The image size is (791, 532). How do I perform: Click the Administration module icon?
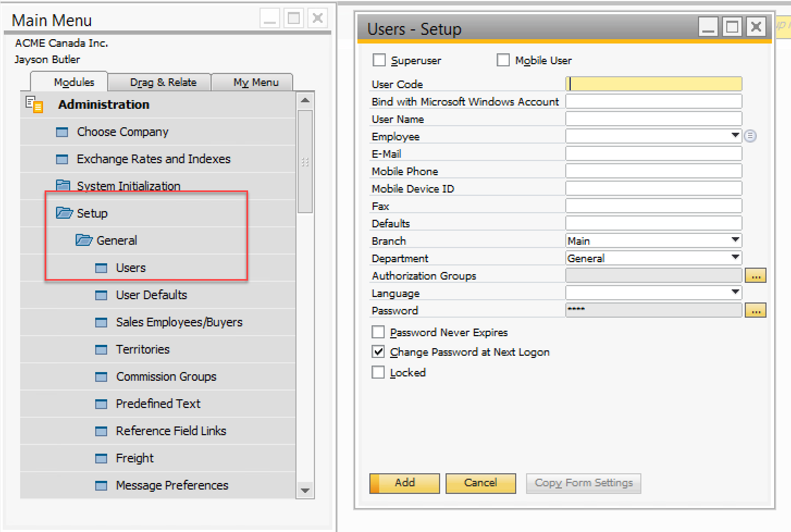click(x=34, y=104)
